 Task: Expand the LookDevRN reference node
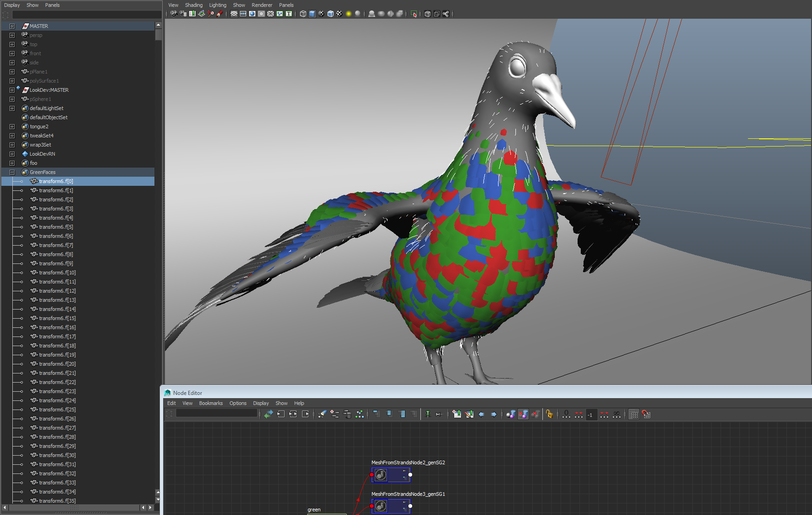click(x=12, y=154)
